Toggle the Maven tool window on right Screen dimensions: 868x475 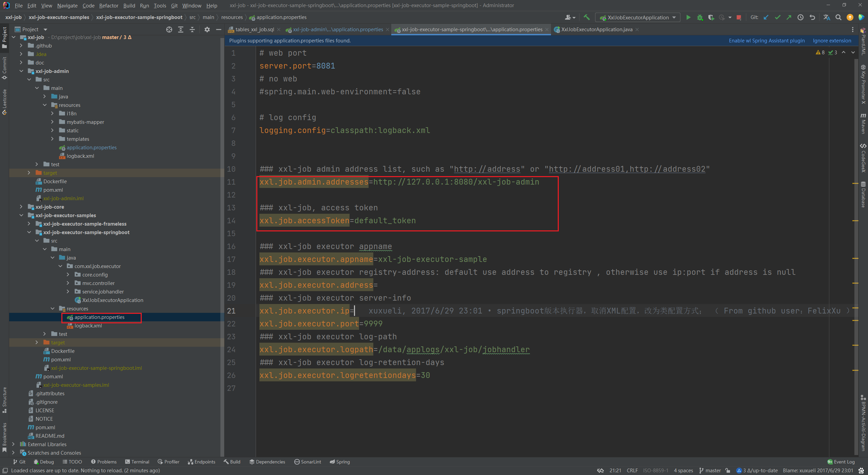point(863,124)
